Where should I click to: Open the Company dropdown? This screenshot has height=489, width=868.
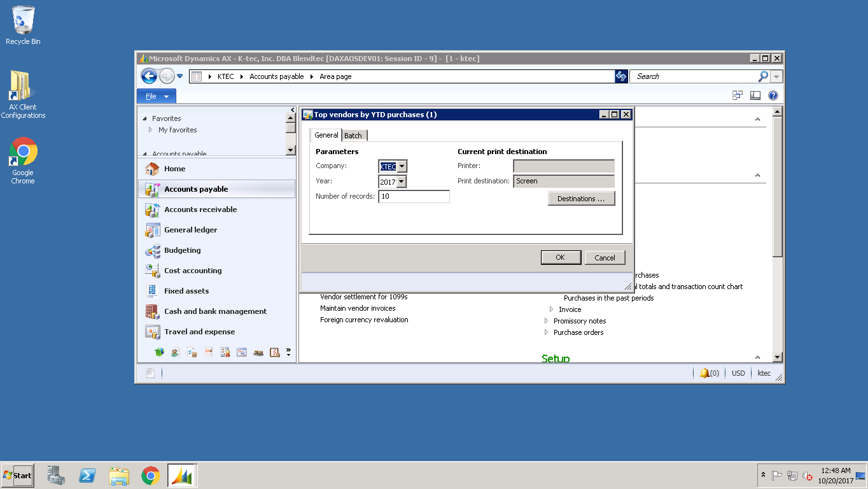tap(402, 167)
